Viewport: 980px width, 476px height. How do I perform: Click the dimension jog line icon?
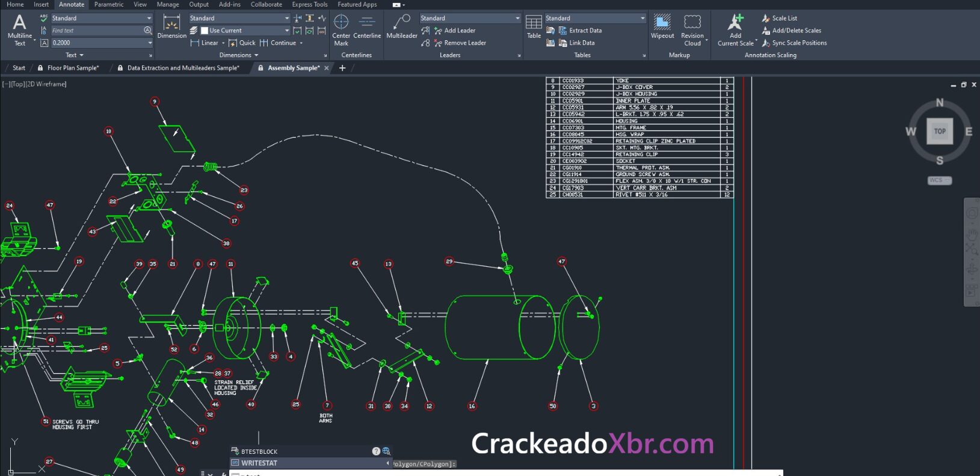pyautogui.click(x=322, y=18)
